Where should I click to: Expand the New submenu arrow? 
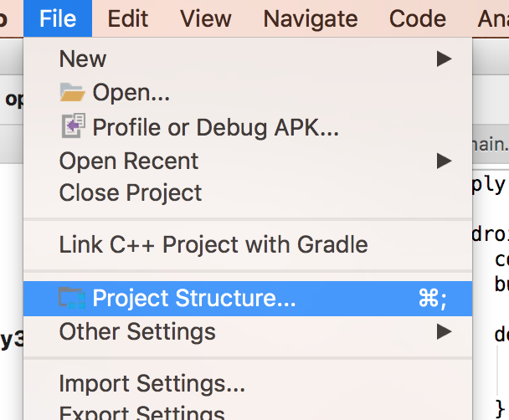pyautogui.click(x=444, y=59)
